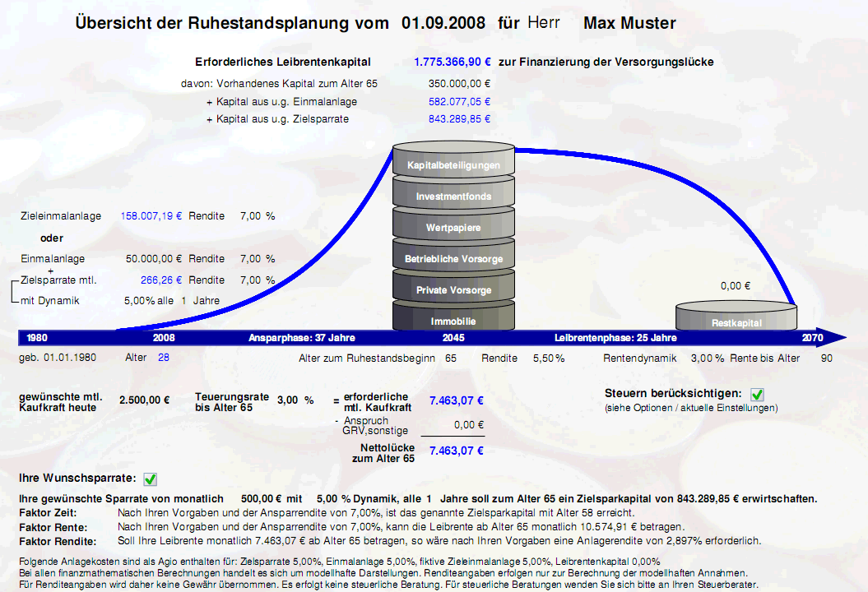Click the Faktor Rente label
The height and width of the screenshot is (592, 868).
53,527
